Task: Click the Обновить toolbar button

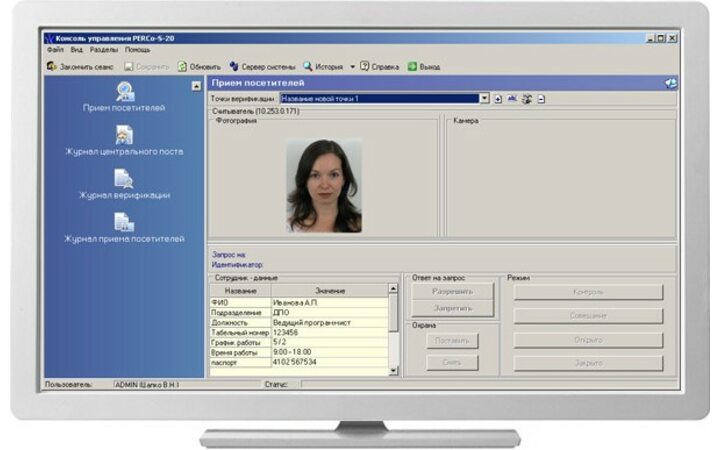Action: pyautogui.click(x=183, y=66)
